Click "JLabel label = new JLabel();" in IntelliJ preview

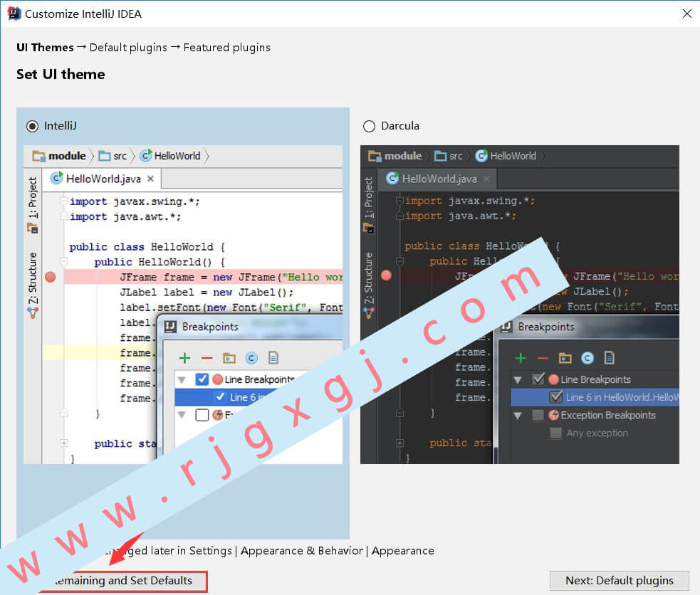(207, 292)
